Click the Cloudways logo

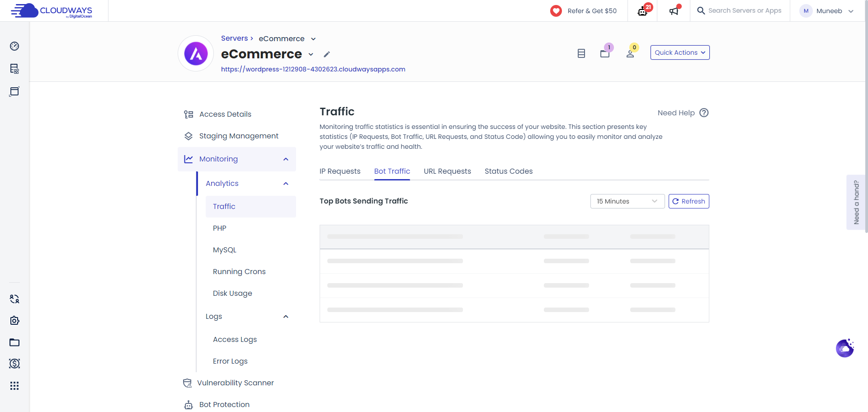(x=51, y=10)
